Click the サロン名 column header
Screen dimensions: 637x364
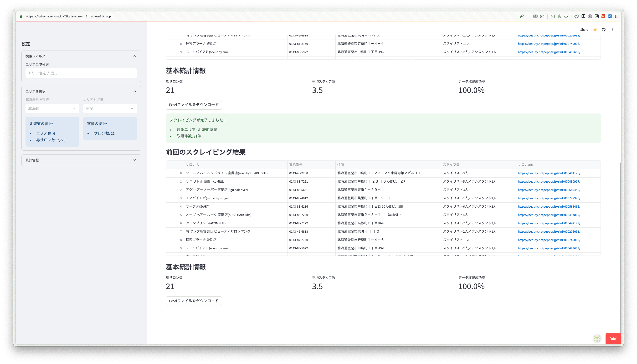(x=236, y=165)
